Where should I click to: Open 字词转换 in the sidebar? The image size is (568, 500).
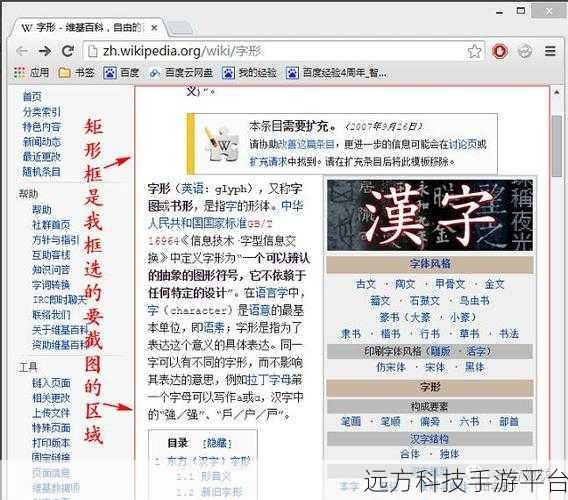pos(51,285)
